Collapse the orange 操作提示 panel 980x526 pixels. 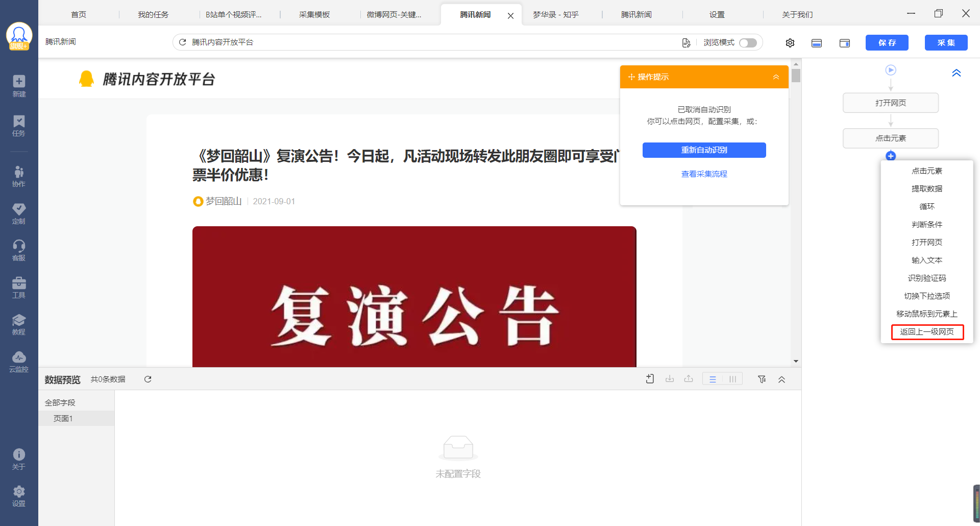[776, 77]
